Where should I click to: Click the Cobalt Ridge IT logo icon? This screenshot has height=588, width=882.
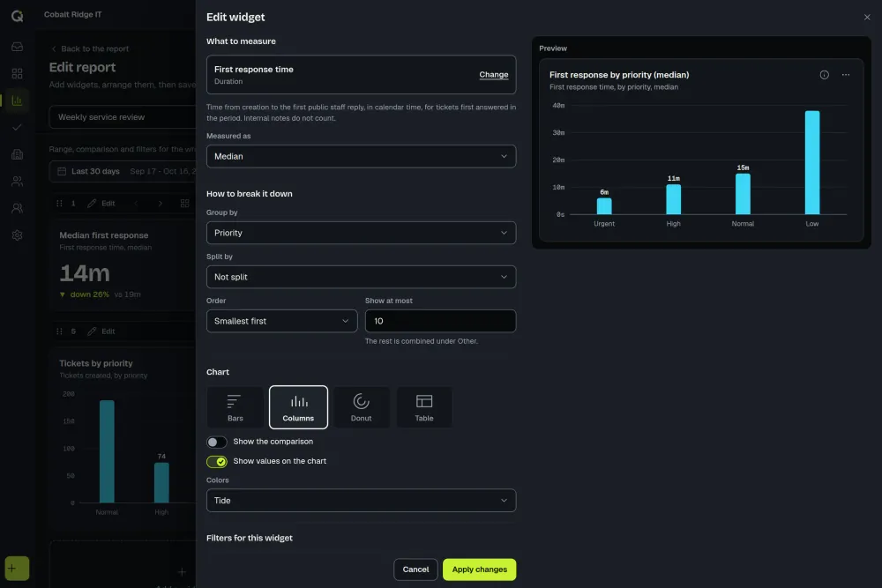coord(17,16)
